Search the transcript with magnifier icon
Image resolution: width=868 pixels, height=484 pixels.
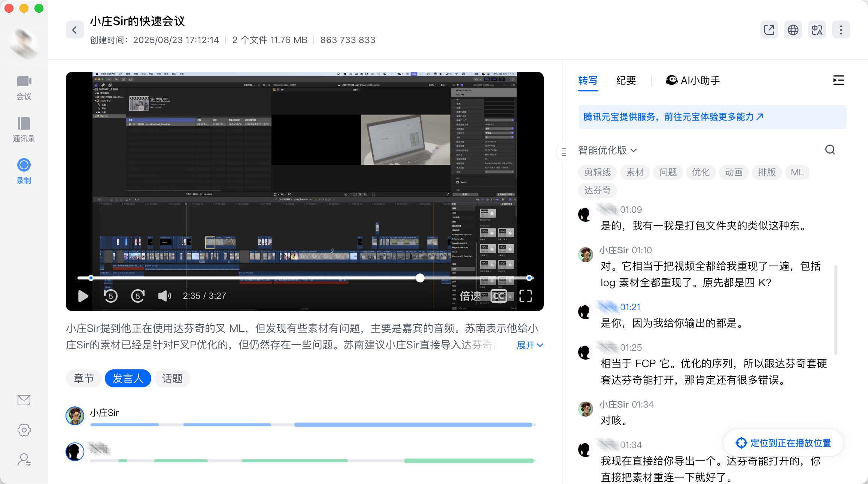click(x=830, y=150)
